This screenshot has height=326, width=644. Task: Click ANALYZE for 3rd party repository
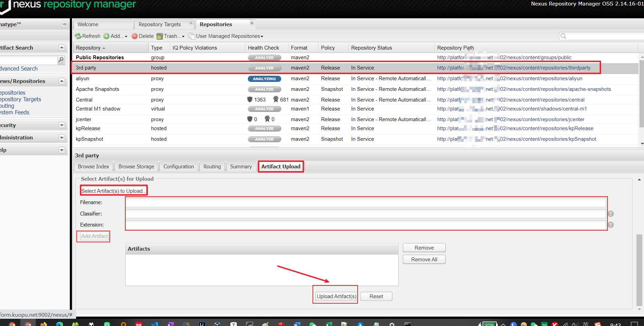[x=264, y=68]
